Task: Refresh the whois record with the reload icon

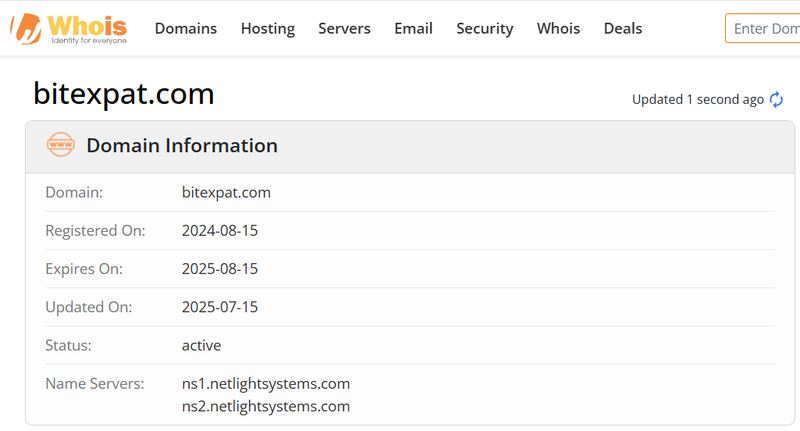Action: coord(776,99)
